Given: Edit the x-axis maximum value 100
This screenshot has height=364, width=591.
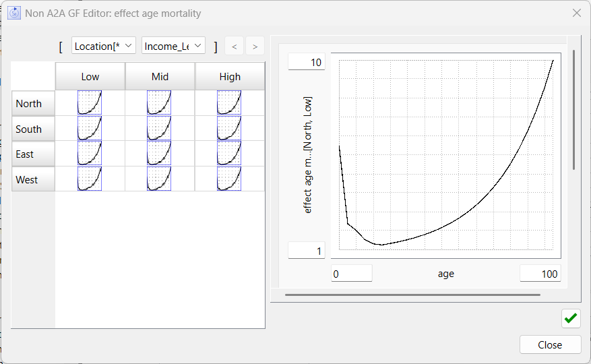Looking at the screenshot, I should 540,273.
